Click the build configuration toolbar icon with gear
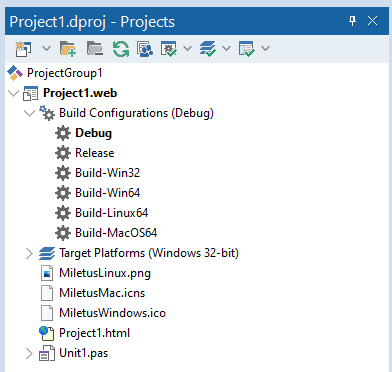This screenshot has width=392, height=372. pyautogui.click(x=169, y=49)
